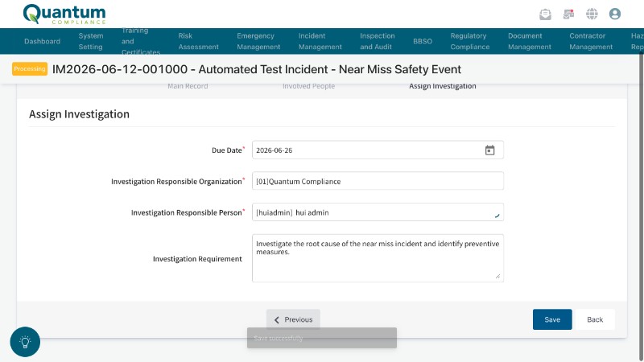
Task: Open Training and Certificates menu
Action: click(x=140, y=41)
